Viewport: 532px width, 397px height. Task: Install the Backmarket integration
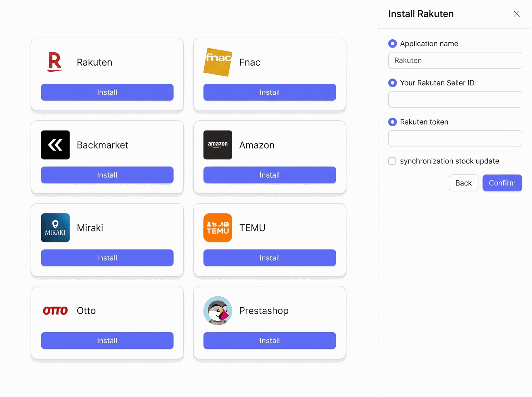(x=107, y=175)
